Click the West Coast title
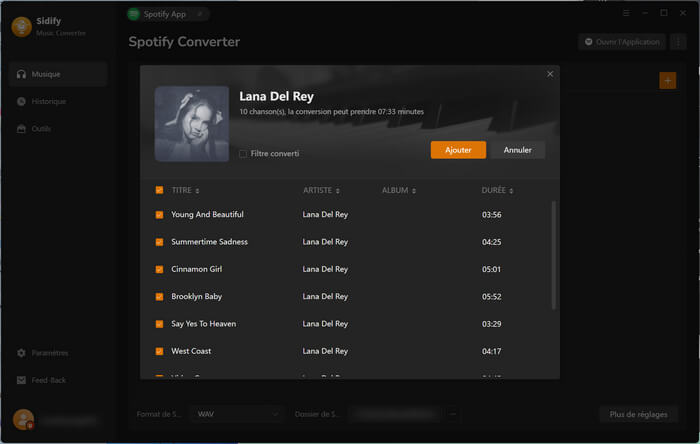 coord(191,351)
